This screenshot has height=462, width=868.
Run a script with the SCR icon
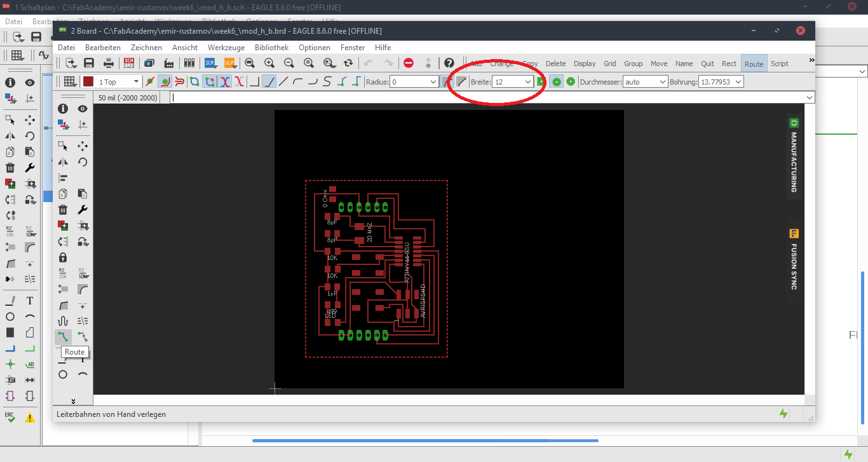(x=210, y=63)
